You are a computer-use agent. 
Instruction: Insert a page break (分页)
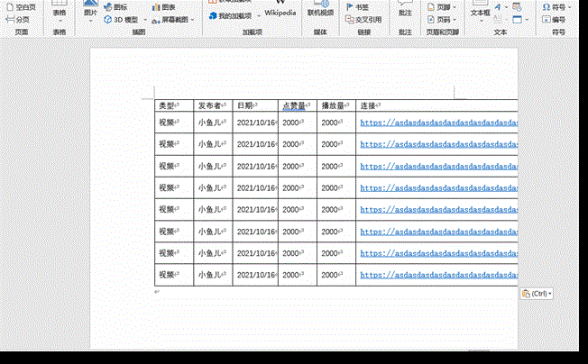coord(18,18)
